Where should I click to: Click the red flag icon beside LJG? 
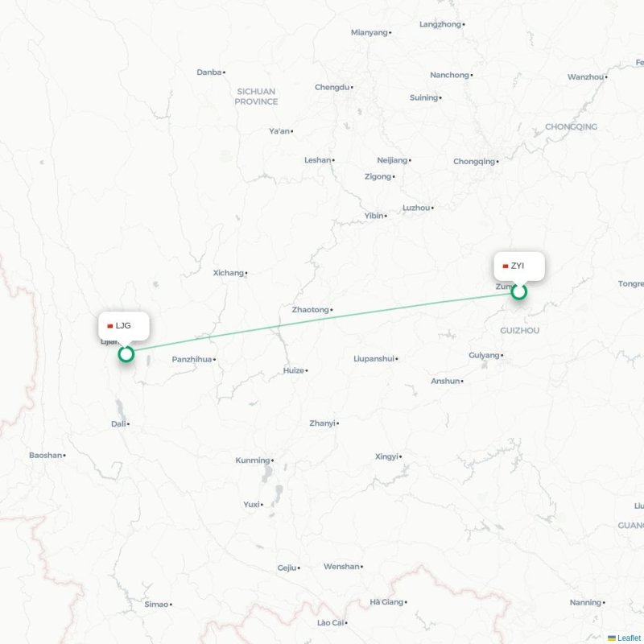click(x=110, y=326)
